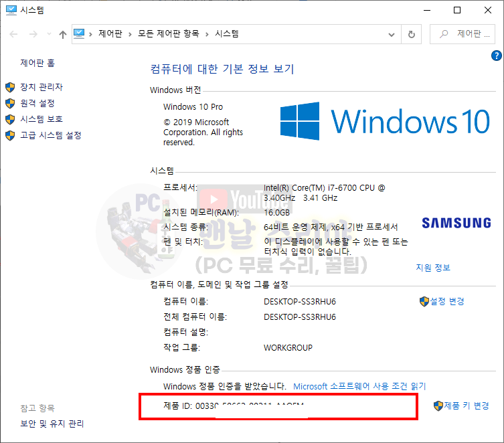Select '64비트 운영 체제' system type text
This screenshot has width=504, height=443.
[295, 227]
